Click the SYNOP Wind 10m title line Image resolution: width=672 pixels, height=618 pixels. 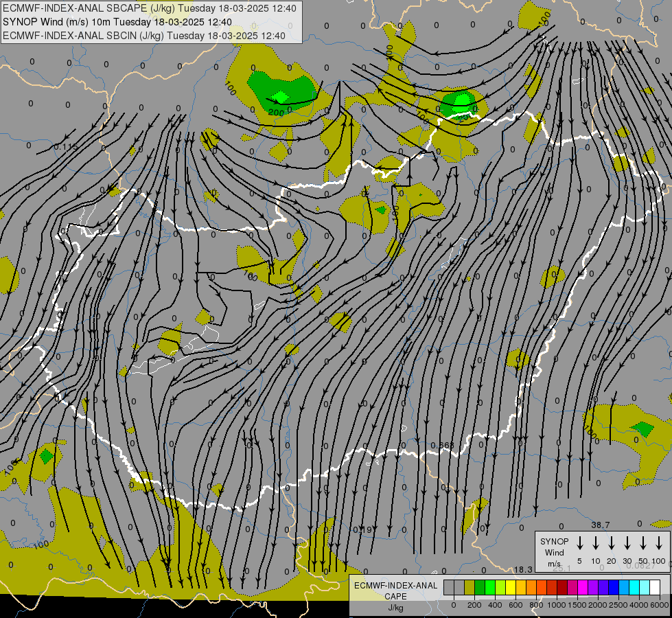click(x=117, y=22)
